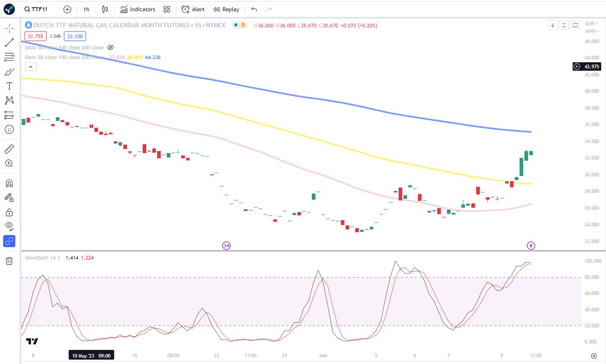Select the trend line drawing tool

click(x=9, y=43)
